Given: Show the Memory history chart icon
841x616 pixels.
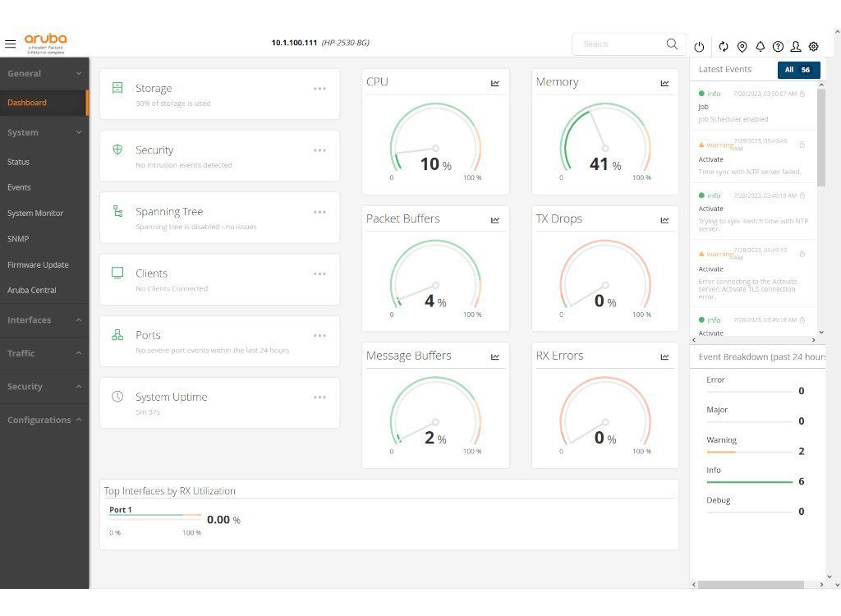Looking at the screenshot, I should 664,83.
